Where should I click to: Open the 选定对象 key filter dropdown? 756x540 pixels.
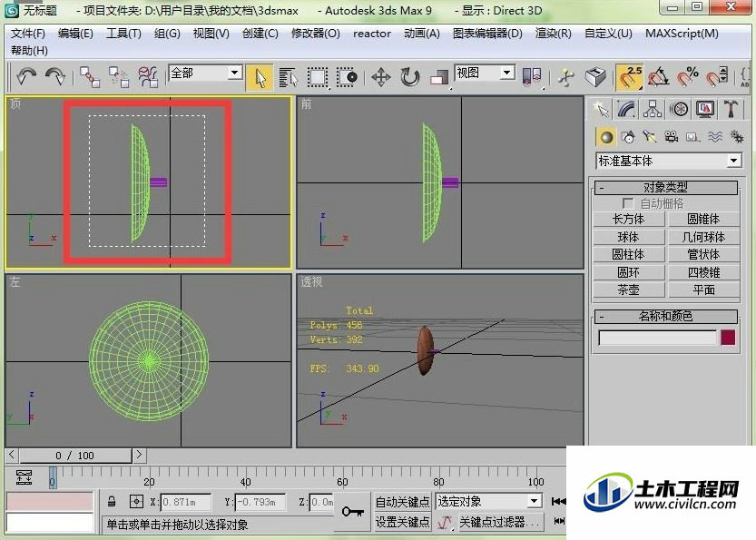click(488, 501)
